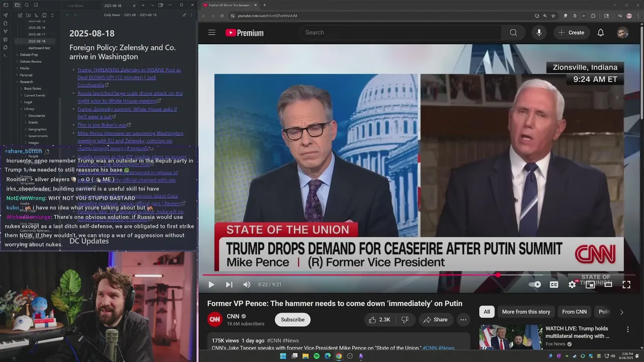Click the Share button under video
The image size is (644, 362).
tap(436, 320)
